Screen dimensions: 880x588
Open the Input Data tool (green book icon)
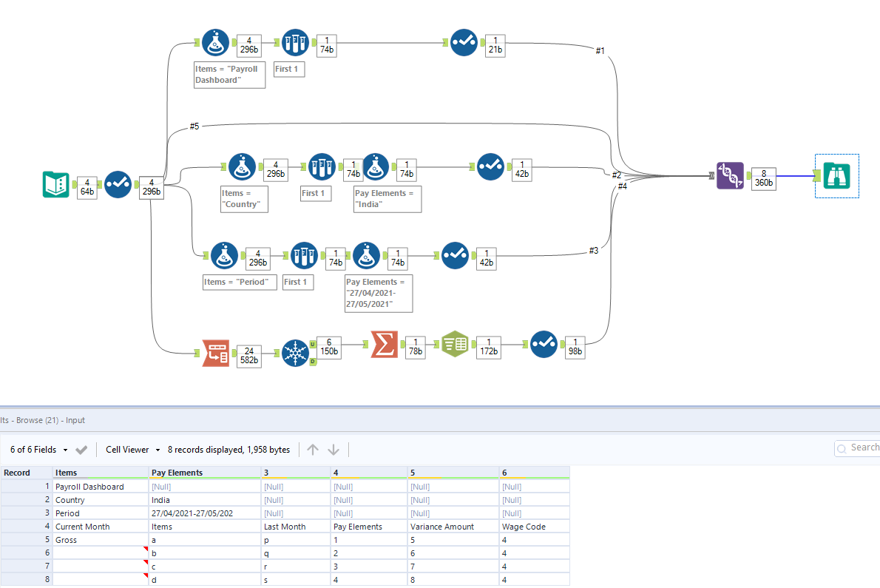point(56,184)
